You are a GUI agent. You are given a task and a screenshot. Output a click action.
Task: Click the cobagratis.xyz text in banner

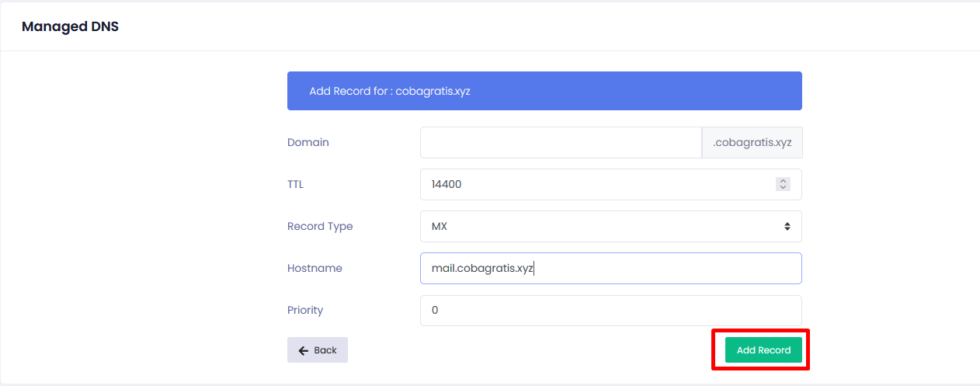tap(433, 91)
